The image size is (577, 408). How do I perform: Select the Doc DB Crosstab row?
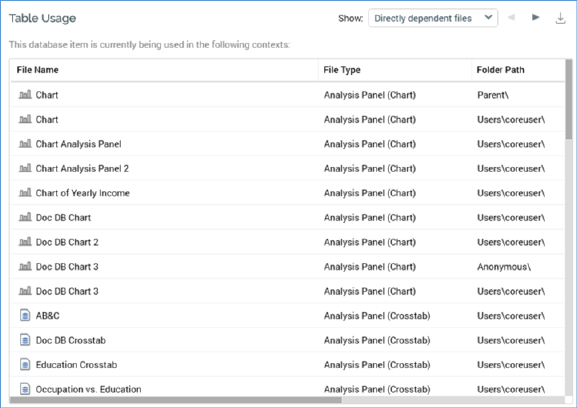pos(287,340)
